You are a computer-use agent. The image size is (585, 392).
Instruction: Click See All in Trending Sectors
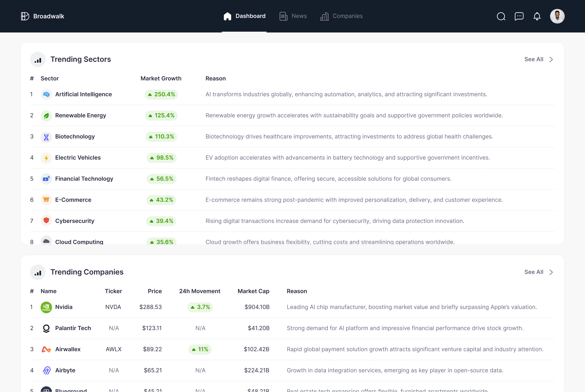click(x=534, y=59)
